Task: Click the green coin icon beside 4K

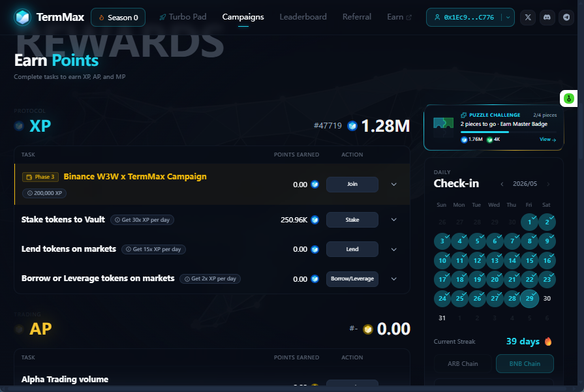Action: tap(490, 140)
